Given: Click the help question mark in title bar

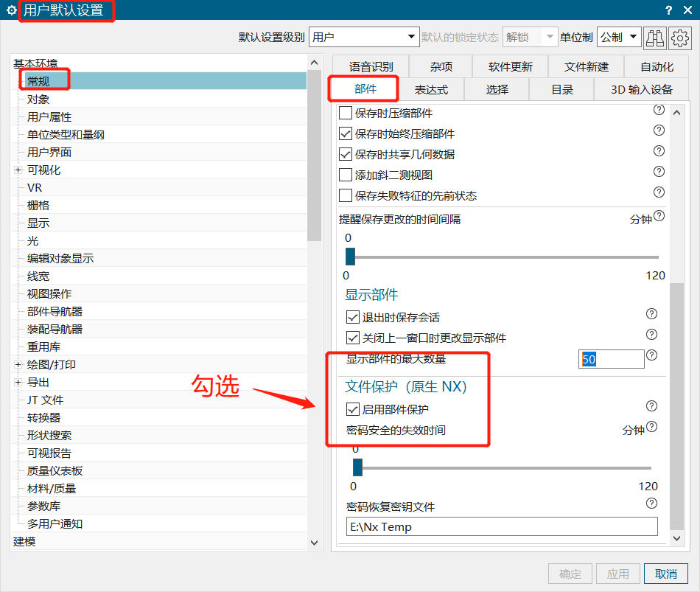Looking at the screenshot, I should 668,10.
